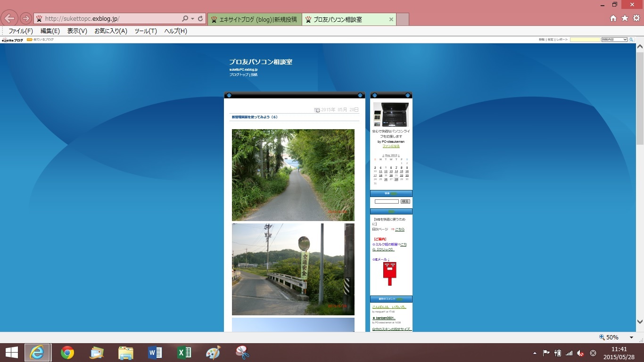Select the ブロ友パソコン相談室 tab
Image resolution: width=644 pixels, height=362 pixels.
[x=349, y=19]
